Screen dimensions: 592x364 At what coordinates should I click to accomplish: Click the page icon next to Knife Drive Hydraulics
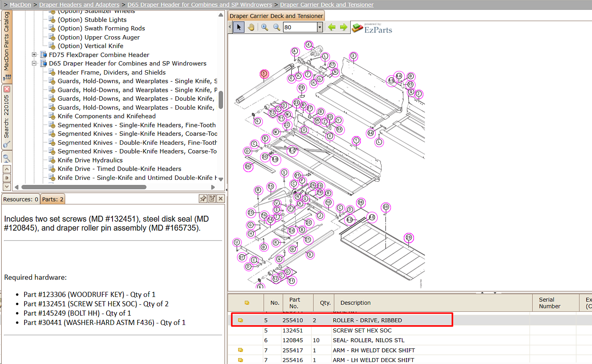pyautogui.click(x=52, y=160)
